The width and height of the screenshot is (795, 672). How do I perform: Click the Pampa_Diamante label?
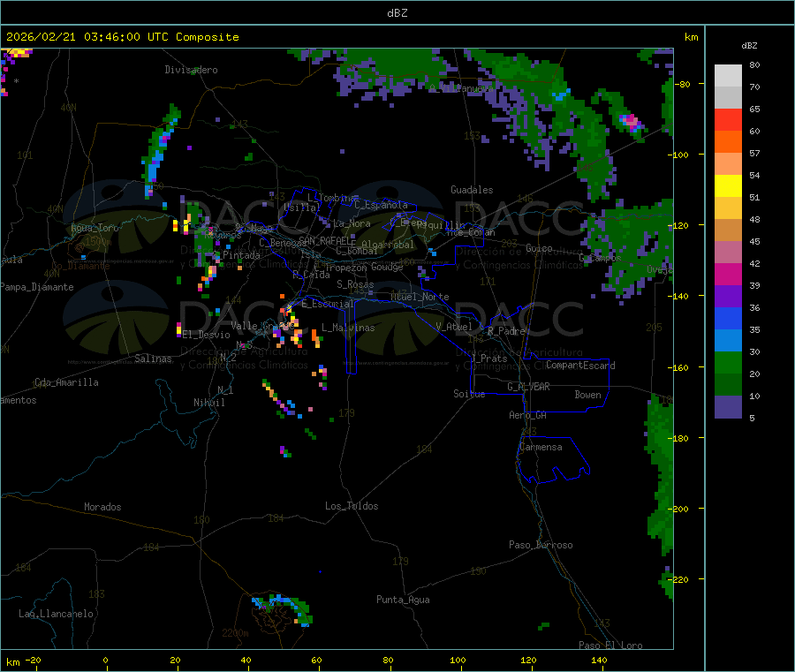pyautogui.click(x=36, y=287)
